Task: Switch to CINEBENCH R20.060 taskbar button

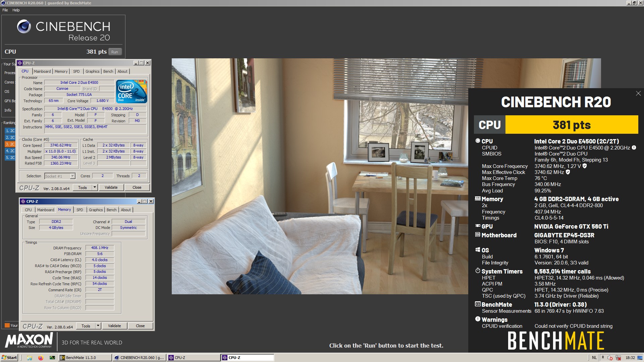Action: point(139,358)
